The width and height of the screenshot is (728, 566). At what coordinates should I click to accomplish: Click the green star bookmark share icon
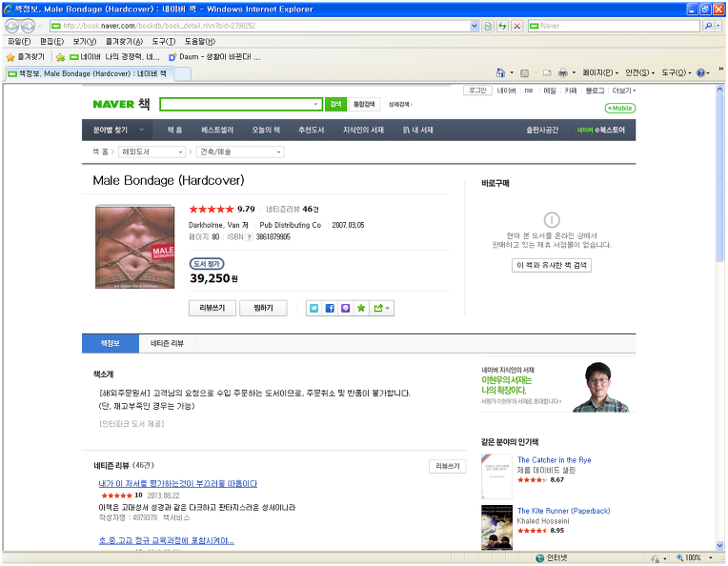[x=361, y=309]
